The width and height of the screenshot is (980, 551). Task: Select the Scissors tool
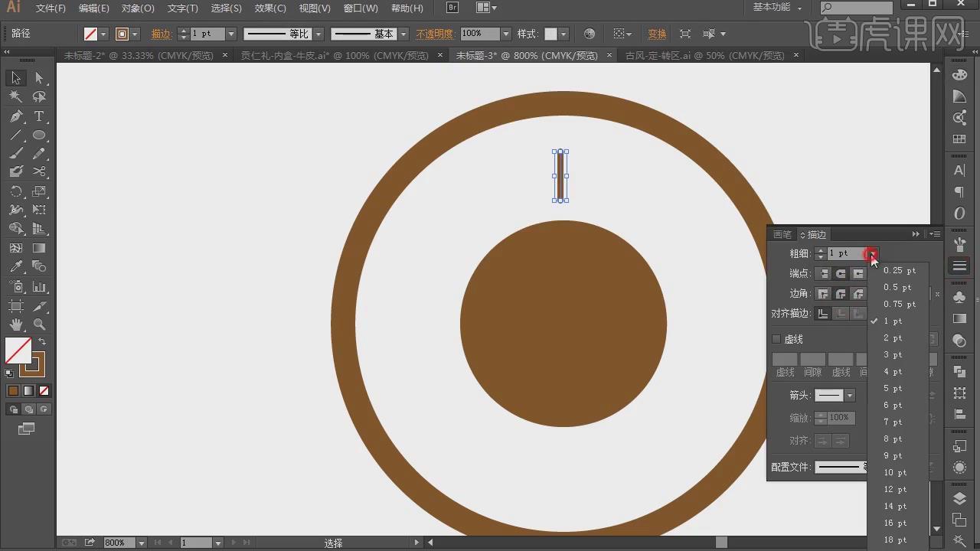coord(39,172)
